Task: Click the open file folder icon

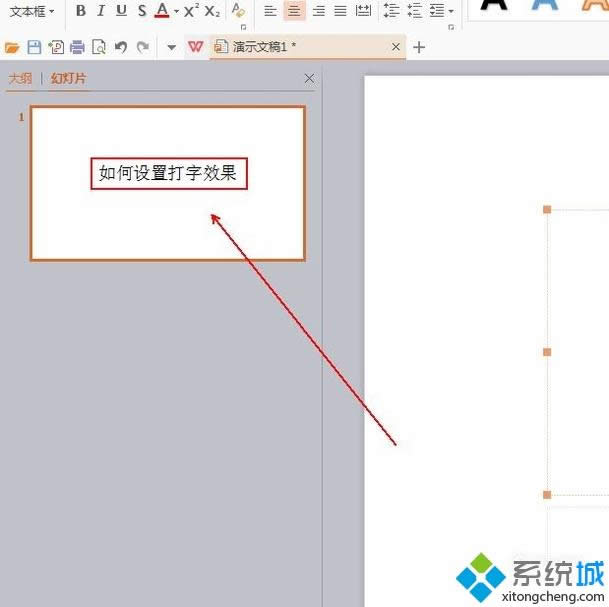Action: coord(12,47)
